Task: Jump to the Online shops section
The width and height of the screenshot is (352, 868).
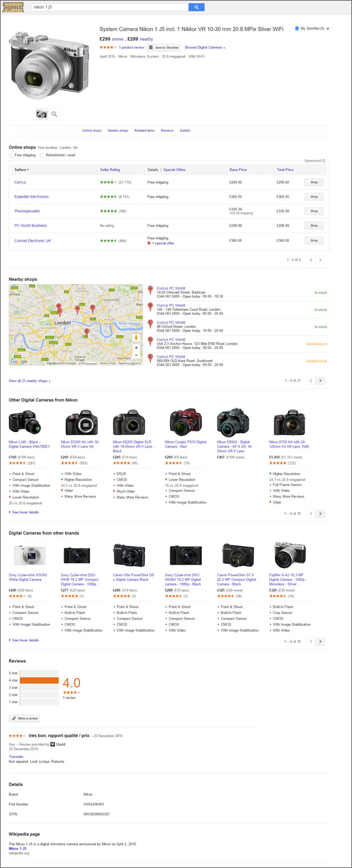Action: coord(92,131)
